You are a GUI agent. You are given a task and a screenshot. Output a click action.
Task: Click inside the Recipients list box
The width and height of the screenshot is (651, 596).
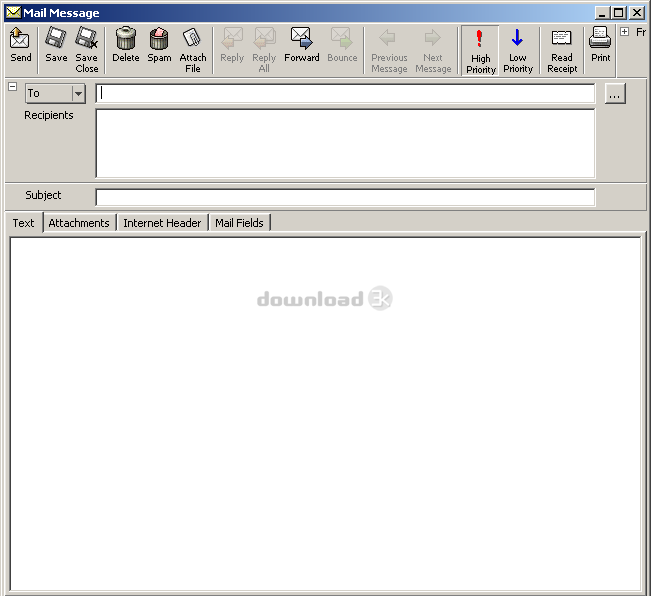(345, 144)
